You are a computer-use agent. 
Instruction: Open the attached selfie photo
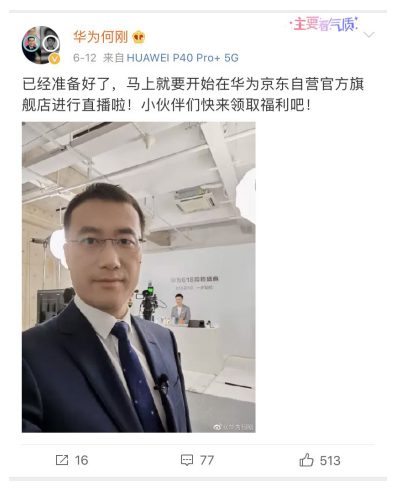[139, 277]
